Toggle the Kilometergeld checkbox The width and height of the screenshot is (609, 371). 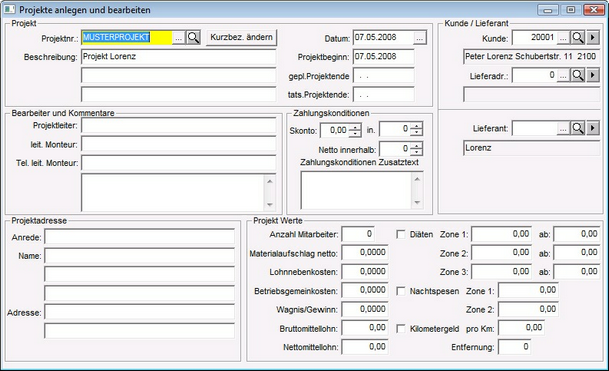401,329
